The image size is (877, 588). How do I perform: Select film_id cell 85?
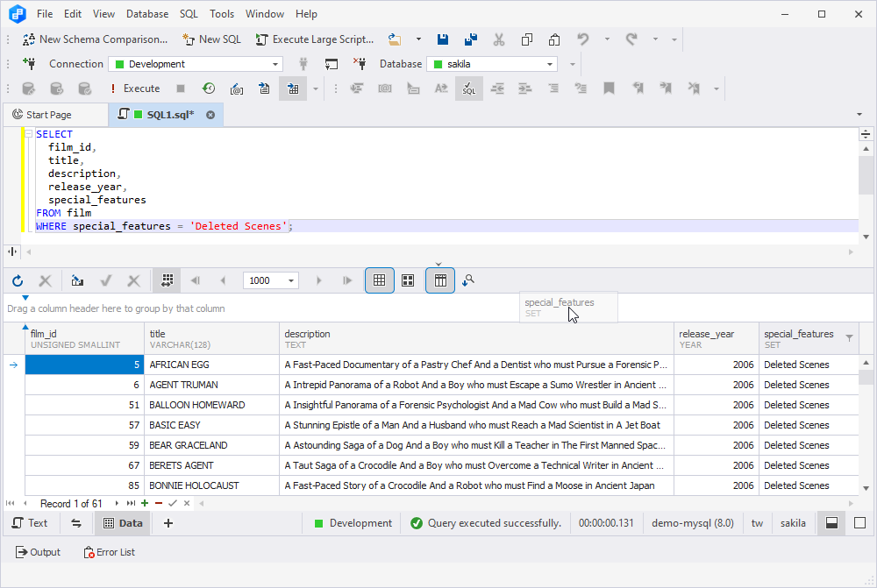(x=84, y=485)
